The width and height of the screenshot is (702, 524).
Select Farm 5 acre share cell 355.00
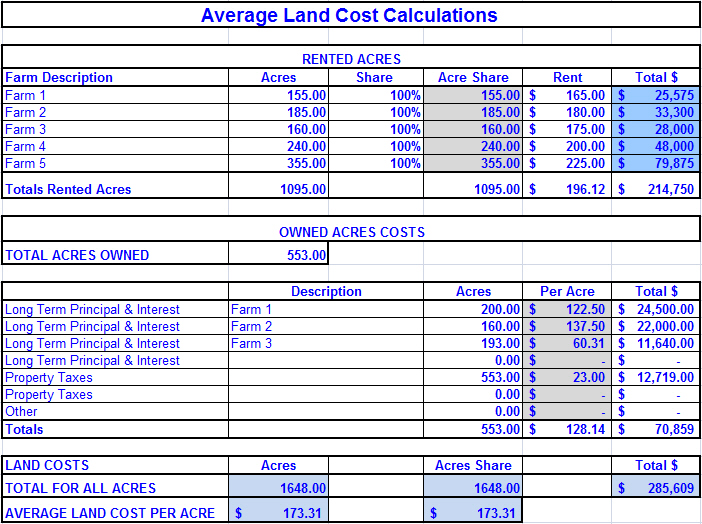pos(473,163)
